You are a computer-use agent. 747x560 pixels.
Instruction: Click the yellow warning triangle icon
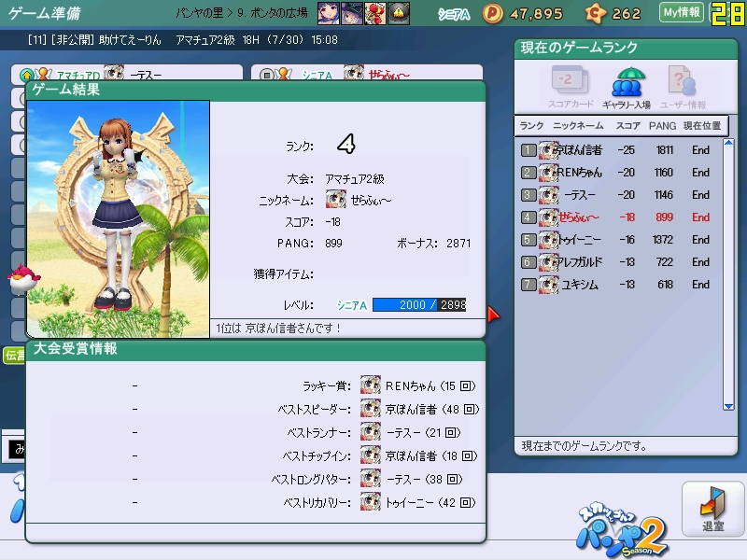(399, 13)
